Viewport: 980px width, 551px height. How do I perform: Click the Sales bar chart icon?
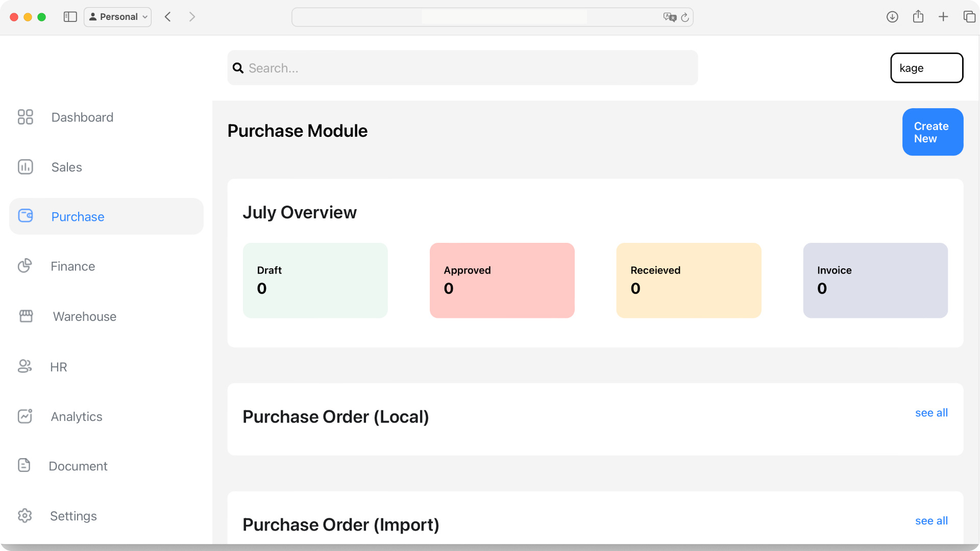click(25, 167)
